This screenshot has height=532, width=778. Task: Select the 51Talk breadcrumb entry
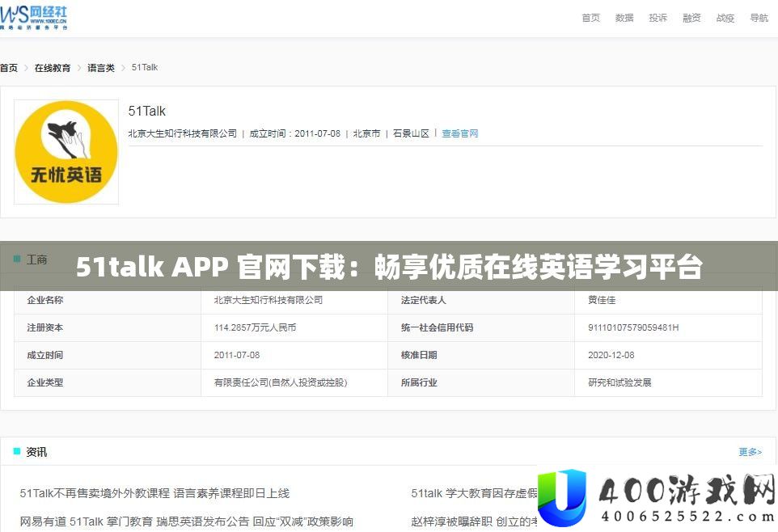click(145, 67)
